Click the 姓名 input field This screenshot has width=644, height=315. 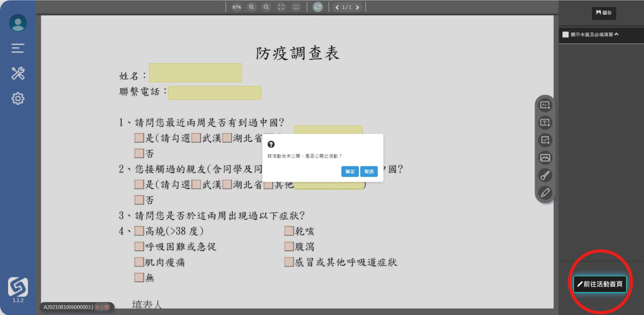[x=195, y=73]
